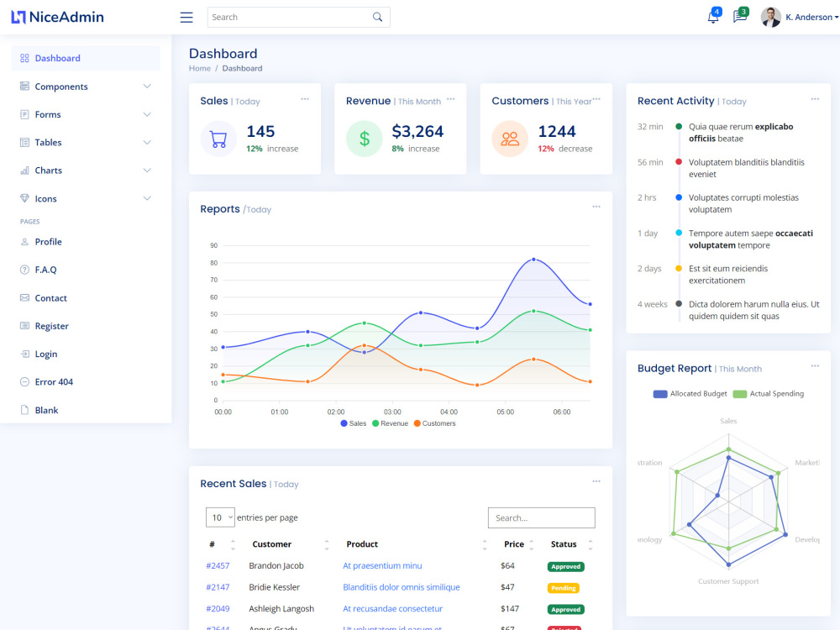Toggle sidebar with hamburger menu icon

186,17
